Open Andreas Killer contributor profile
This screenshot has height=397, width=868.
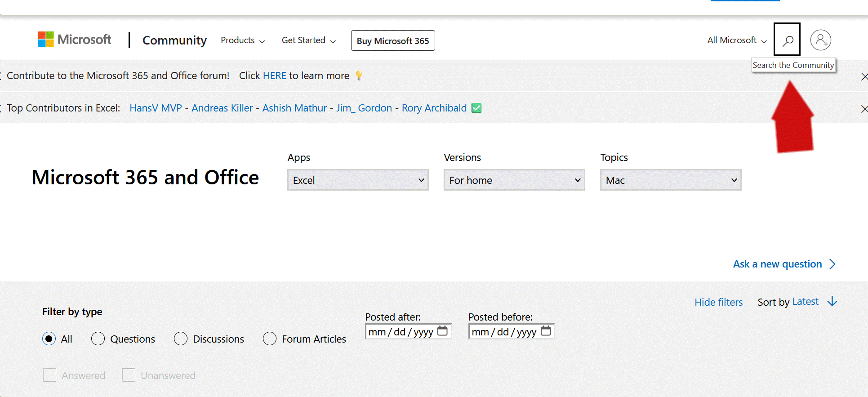(x=222, y=108)
